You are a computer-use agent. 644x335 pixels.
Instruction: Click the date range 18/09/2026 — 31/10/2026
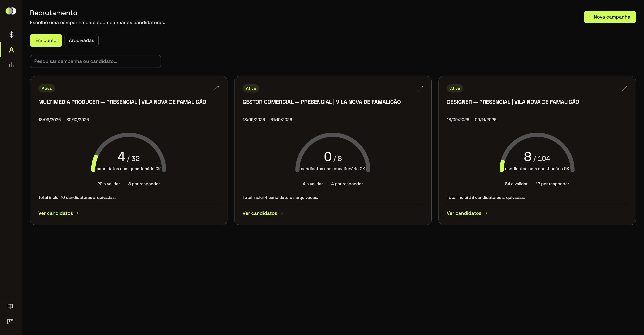pos(267,120)
